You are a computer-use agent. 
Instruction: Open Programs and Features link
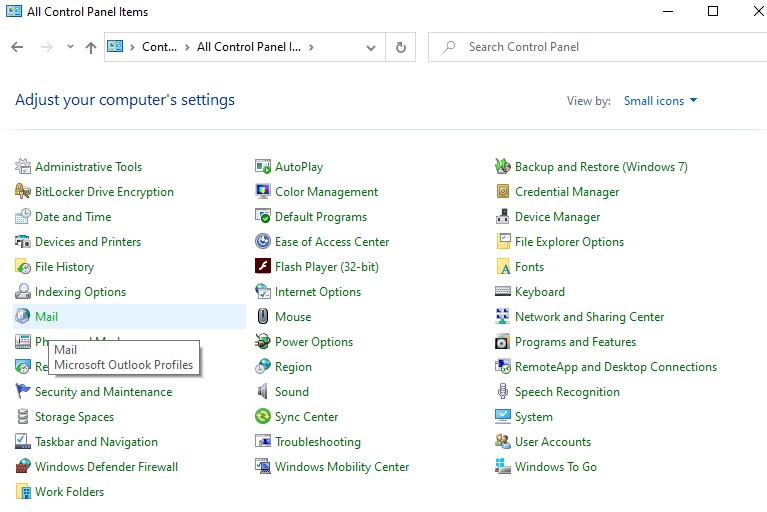click(x=575, y=341)
